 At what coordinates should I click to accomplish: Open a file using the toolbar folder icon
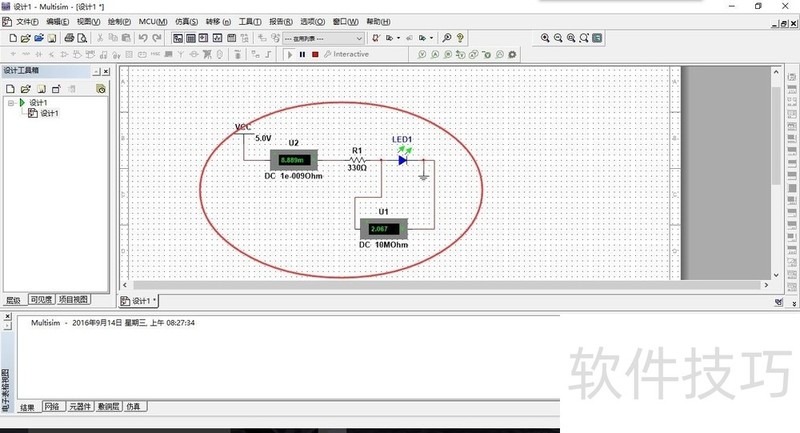[26, 38]
